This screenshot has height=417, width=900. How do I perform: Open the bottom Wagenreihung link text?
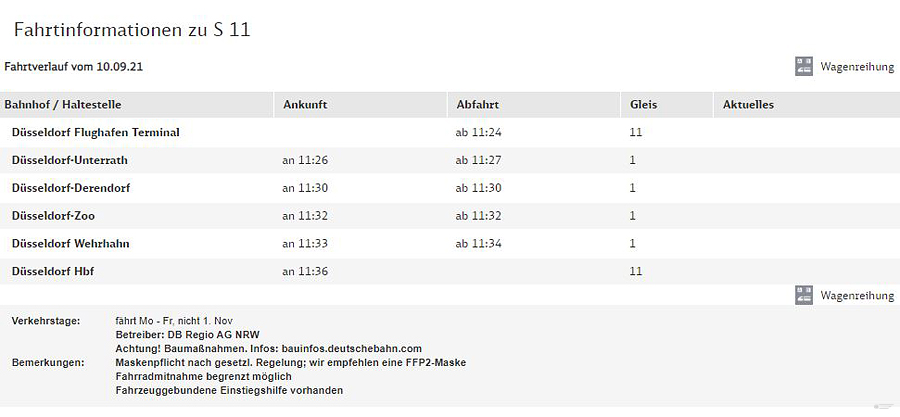[x=857, y=296]
